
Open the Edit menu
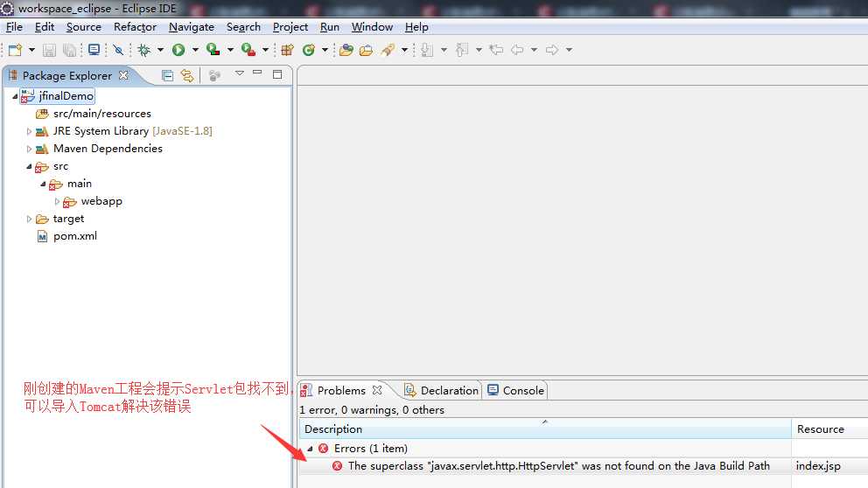point(45,26)
